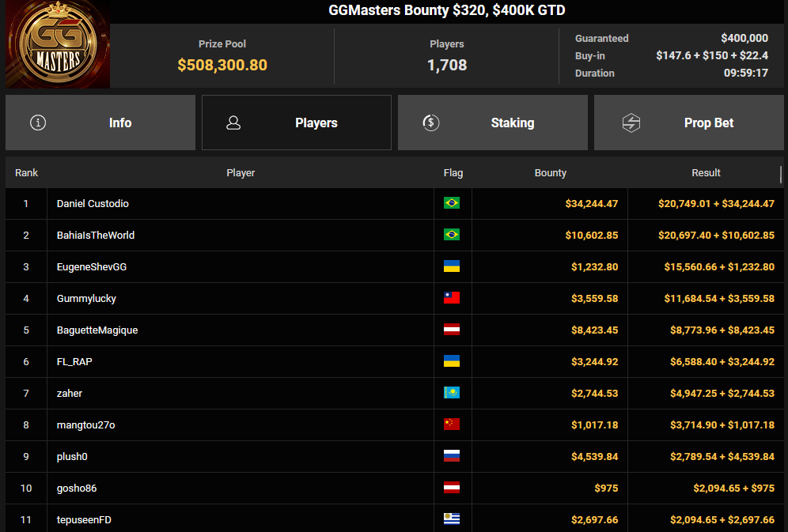Click the Prop Bet hexagon icon
The image size is (788, 532).
631,123
